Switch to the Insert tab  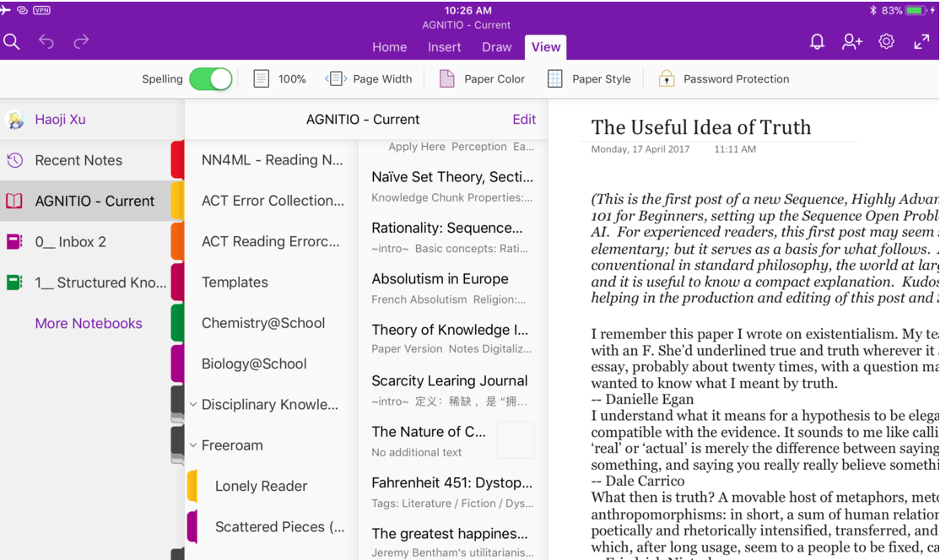click(445, 47)
